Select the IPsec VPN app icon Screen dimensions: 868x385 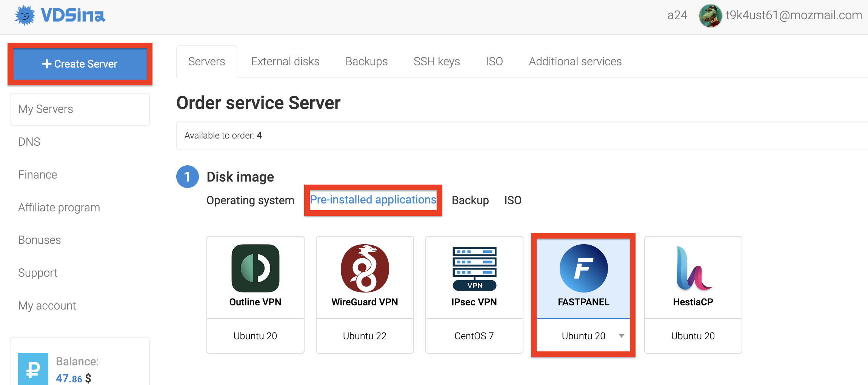[474, 268]
